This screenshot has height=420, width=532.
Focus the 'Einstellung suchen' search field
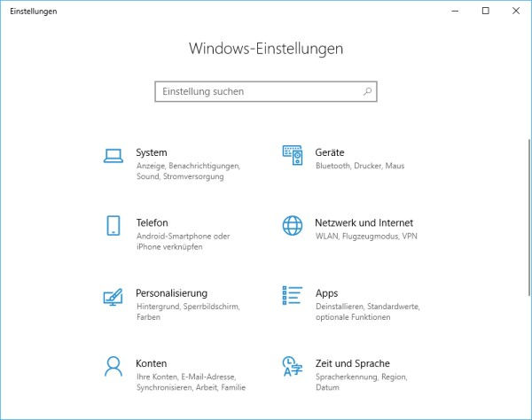[x=266, y=91]
